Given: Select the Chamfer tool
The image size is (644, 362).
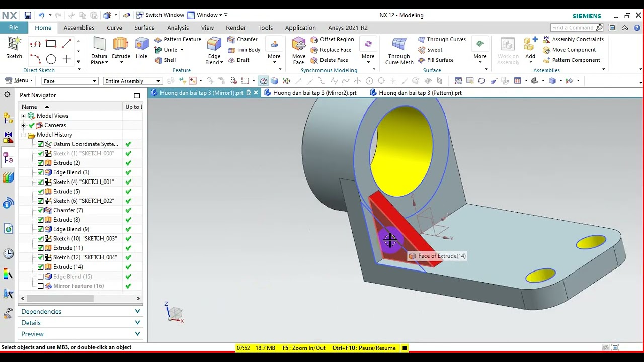Looking at the screenshot, I should point(243,39).
